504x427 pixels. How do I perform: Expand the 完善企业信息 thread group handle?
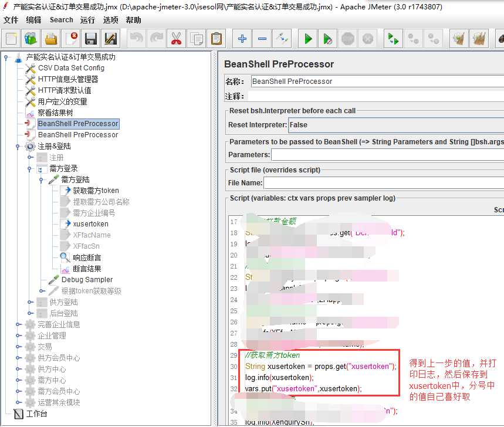[18, 324]
